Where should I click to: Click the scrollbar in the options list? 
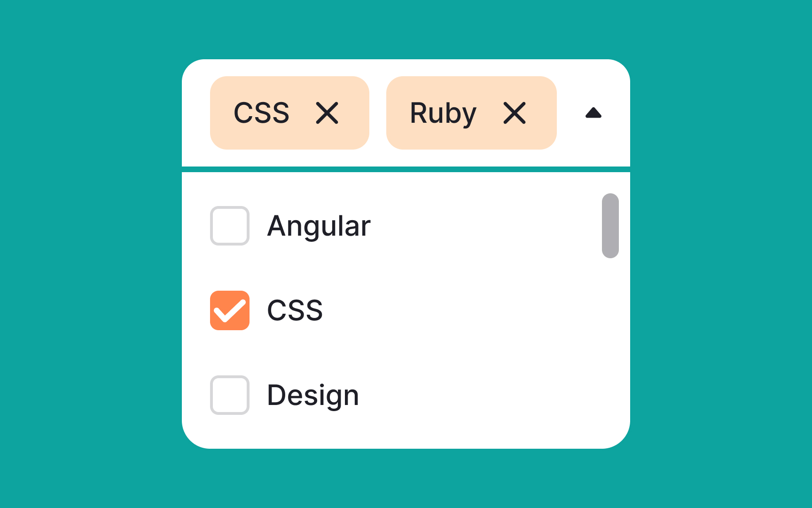[x=611, y=226]
